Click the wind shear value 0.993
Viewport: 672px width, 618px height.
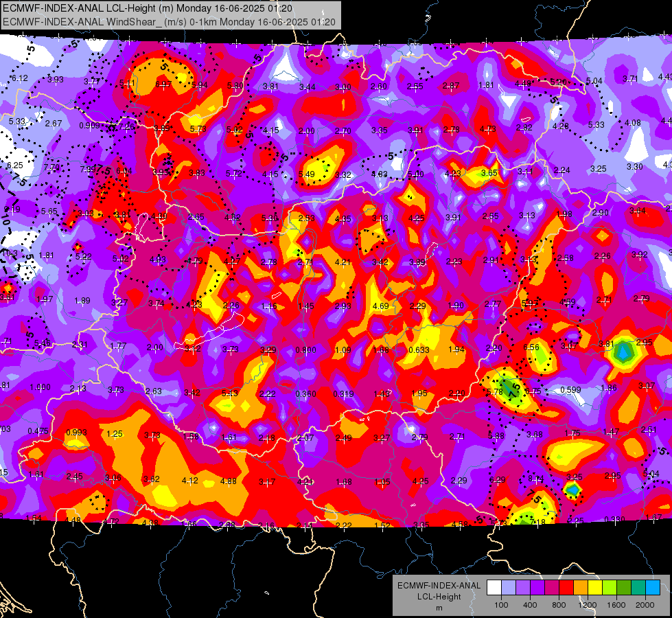[76, 433]
